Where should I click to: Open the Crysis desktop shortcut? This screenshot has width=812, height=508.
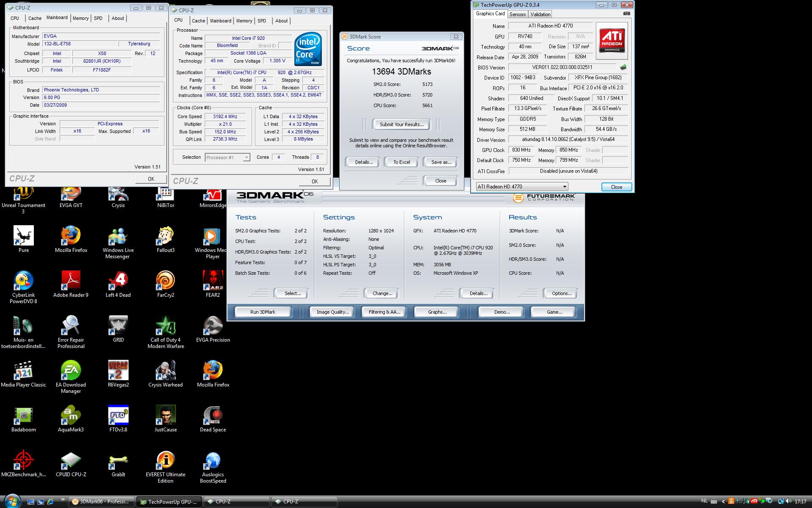tap(118, 197)
